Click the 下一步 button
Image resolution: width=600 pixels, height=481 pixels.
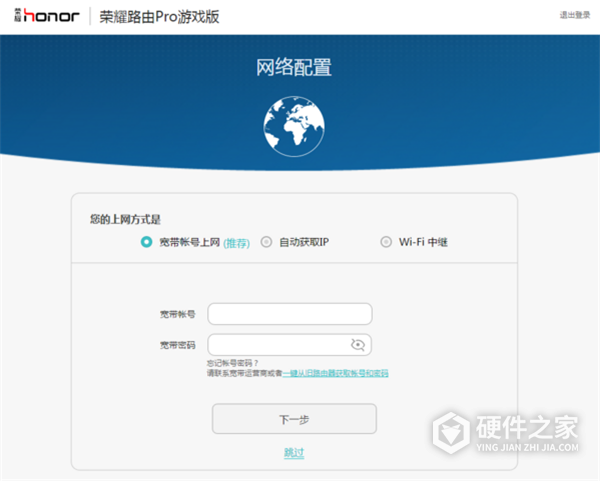tap(294, 419)
